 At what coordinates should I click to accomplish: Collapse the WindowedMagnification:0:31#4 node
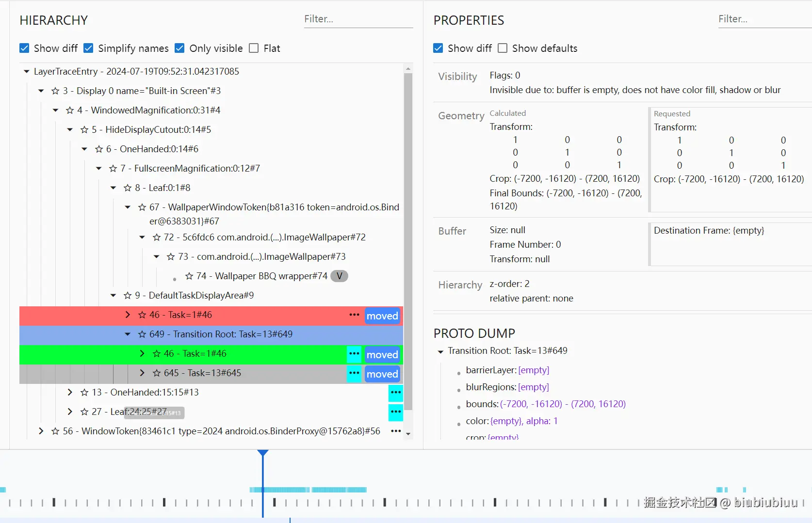click(x=56, y=111)
